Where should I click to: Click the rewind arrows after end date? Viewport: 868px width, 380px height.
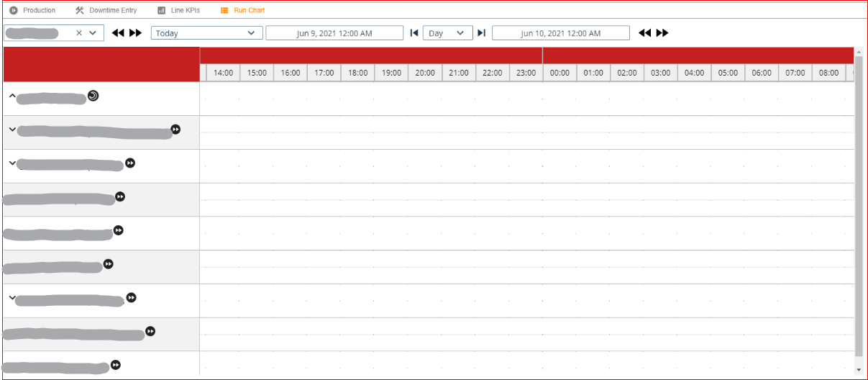[x=645, y=33]
